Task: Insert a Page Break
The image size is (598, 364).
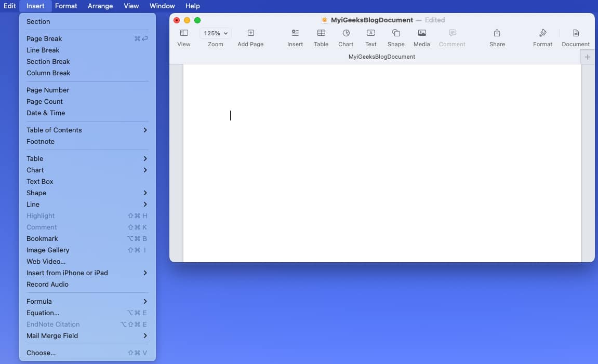Action: coord(87,38)
